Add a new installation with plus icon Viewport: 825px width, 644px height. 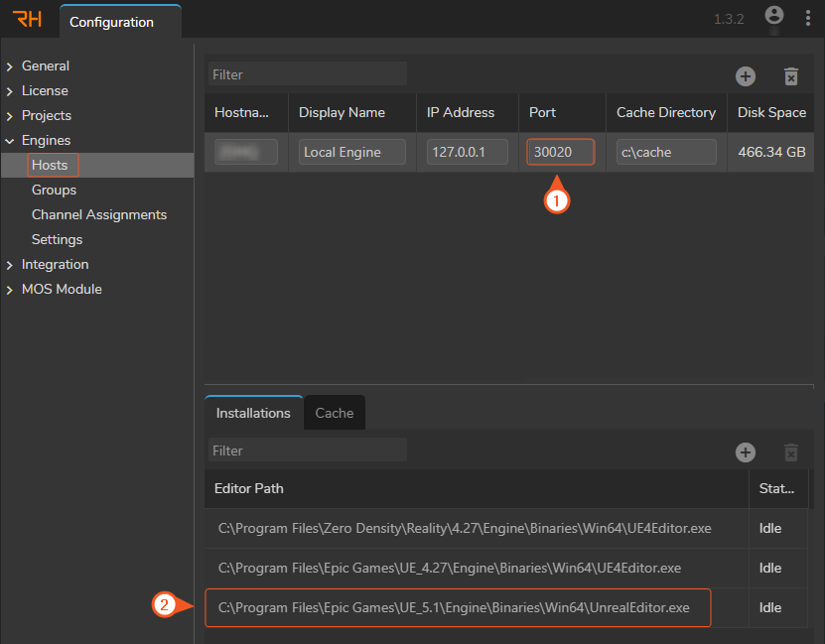[746, 452]
